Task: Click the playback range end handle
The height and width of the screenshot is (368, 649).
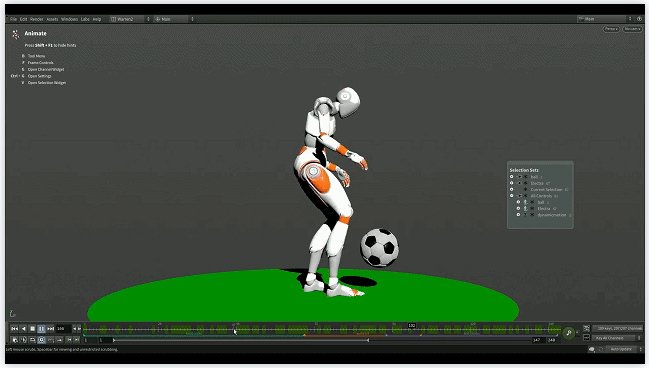Action: tap(368, 340)
